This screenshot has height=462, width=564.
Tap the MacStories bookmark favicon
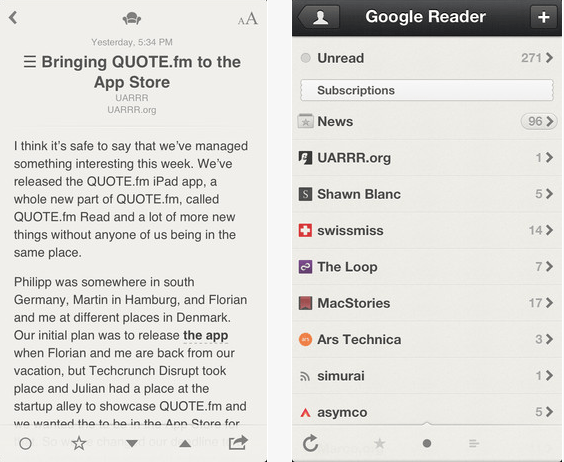pos(305,303)
